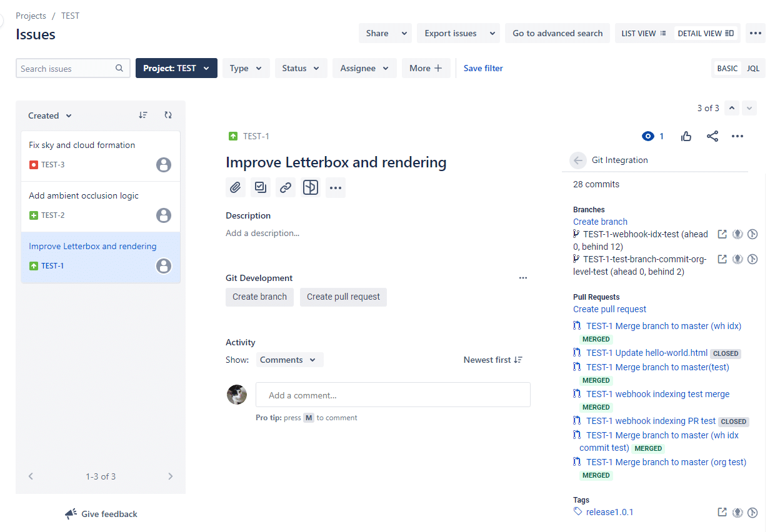Expand the Assignee filter dropdown
780x532 pixels.
point(364,68)
